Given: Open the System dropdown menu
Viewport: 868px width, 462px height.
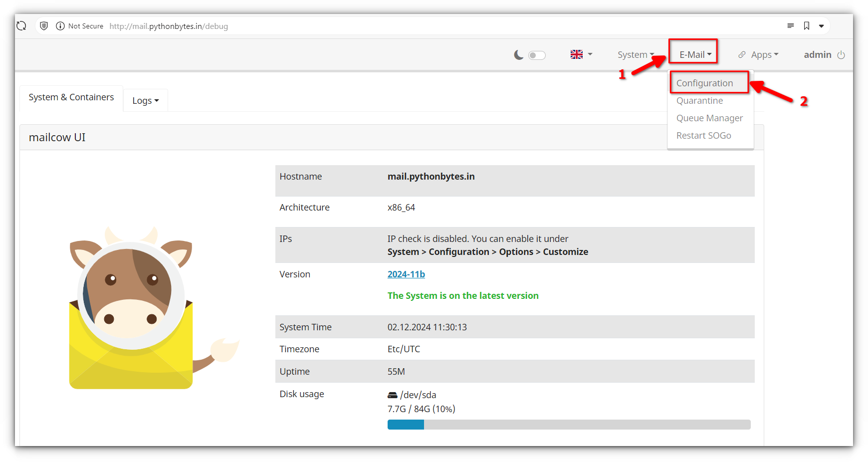Looking at the screenshot, I should (x=636, y=54).
